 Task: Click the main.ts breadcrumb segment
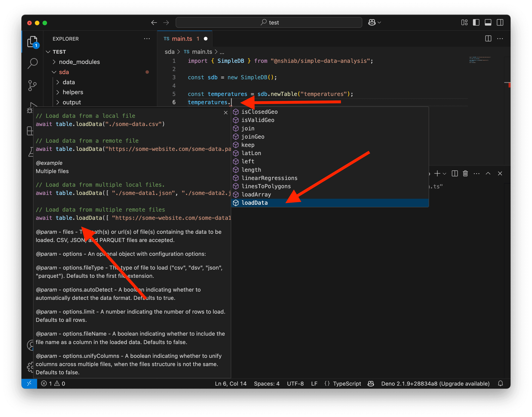pyautogui.click(x=202, y=52)
